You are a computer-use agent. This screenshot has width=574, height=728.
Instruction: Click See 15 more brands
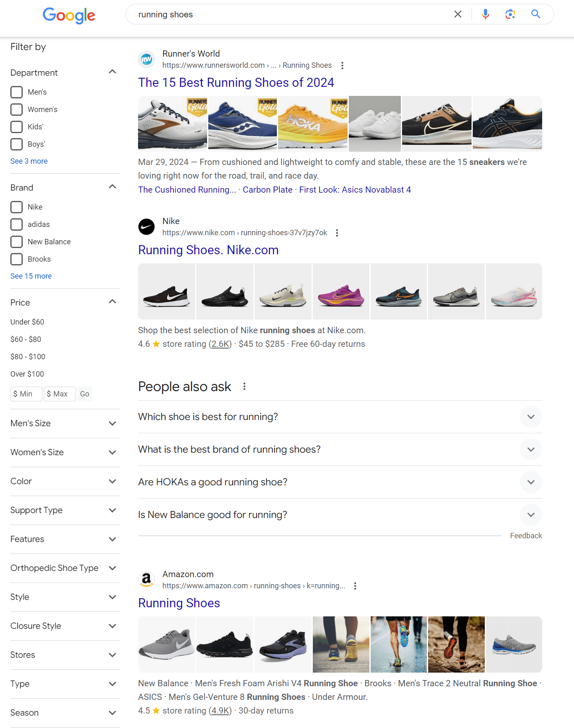[31, 276]
